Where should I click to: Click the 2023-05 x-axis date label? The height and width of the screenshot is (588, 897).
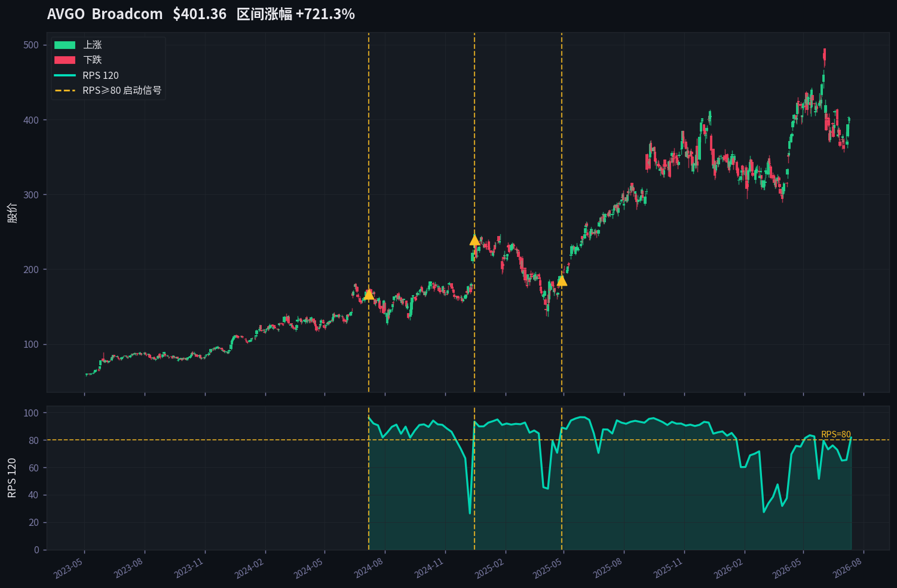[x=68, y=568]
